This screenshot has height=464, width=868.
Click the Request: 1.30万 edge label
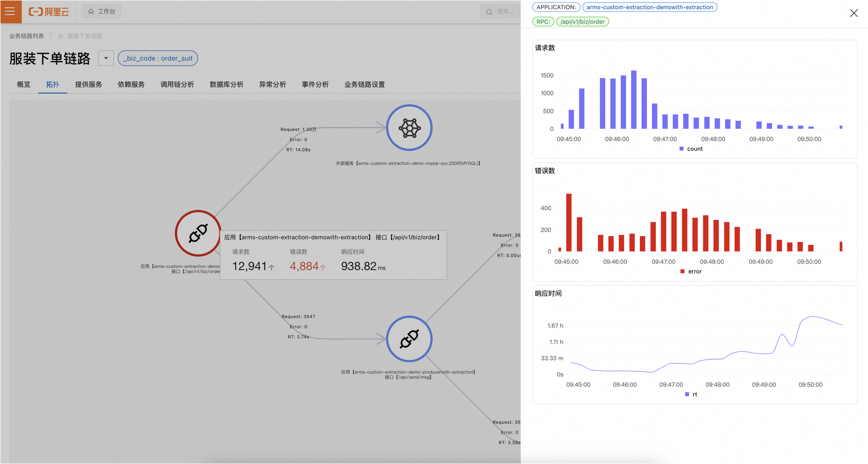[298, 129]
